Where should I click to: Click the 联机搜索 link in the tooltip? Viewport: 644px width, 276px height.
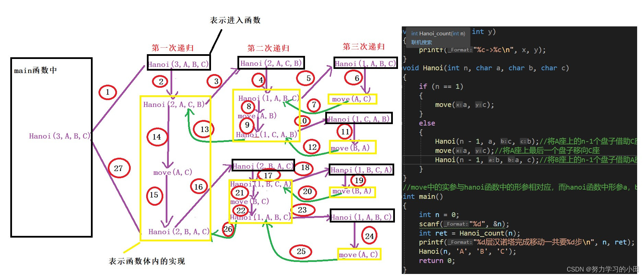click(x=421, y=43)
